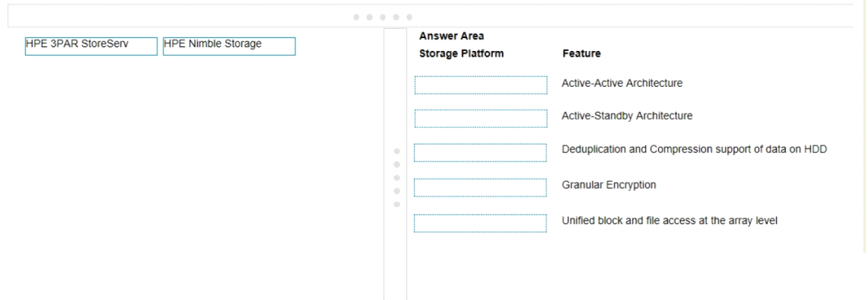Select the HPE 3PAR StoreServ tile
The width and height of the screenshot is (868, 300).
pos(91,46)
